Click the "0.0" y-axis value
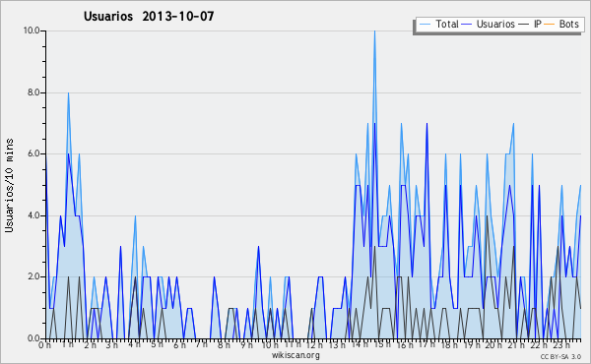This screenshot has width=591, height=364. coord(33,338)
